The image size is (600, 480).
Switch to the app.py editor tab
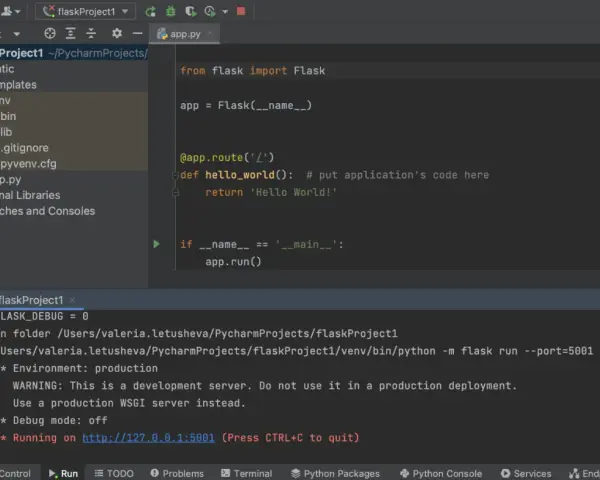pos(185,34)
